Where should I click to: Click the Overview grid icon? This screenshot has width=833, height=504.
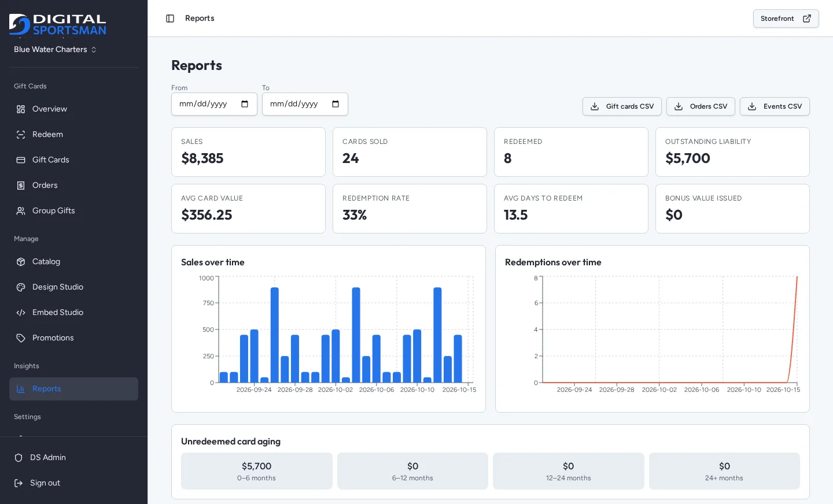tap(21, 109)
